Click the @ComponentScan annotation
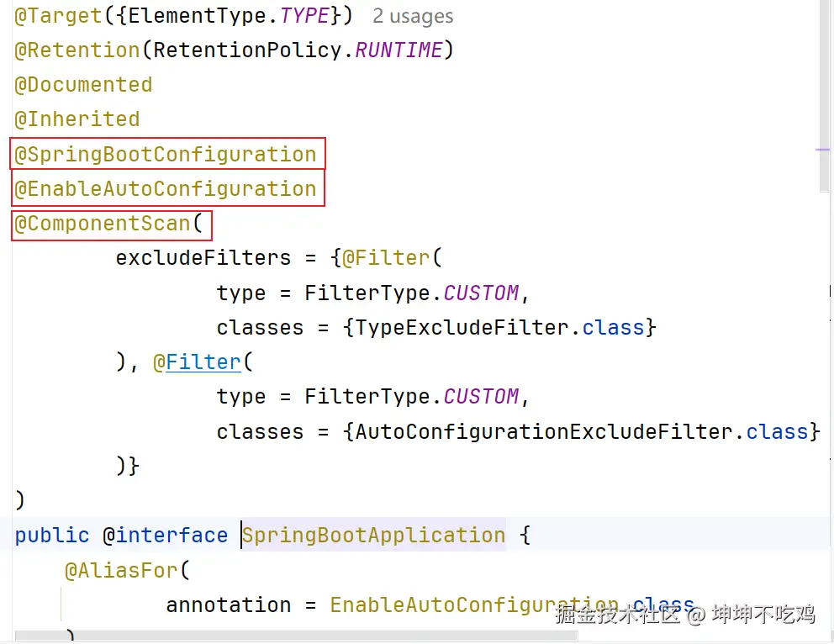This screenshot has height=644, width=834. (x=102, y=224)
